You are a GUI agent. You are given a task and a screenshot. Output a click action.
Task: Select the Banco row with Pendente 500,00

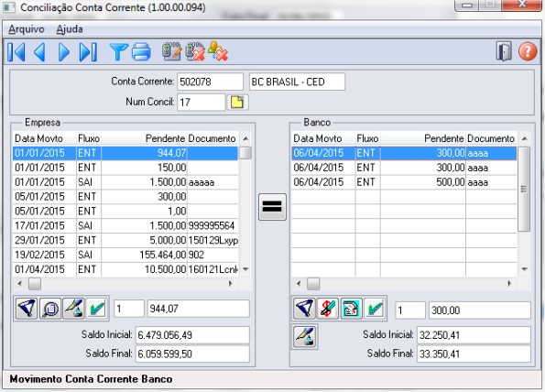point(404,182)
